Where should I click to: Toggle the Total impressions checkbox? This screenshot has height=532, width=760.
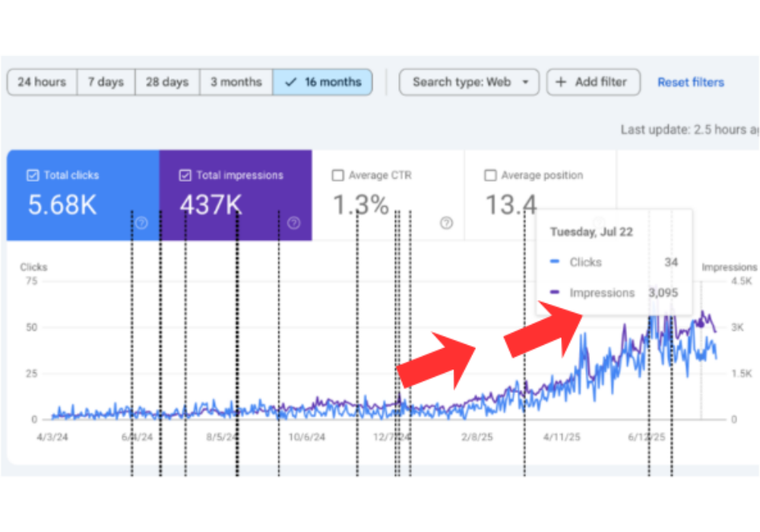click(x=185, y=176)
